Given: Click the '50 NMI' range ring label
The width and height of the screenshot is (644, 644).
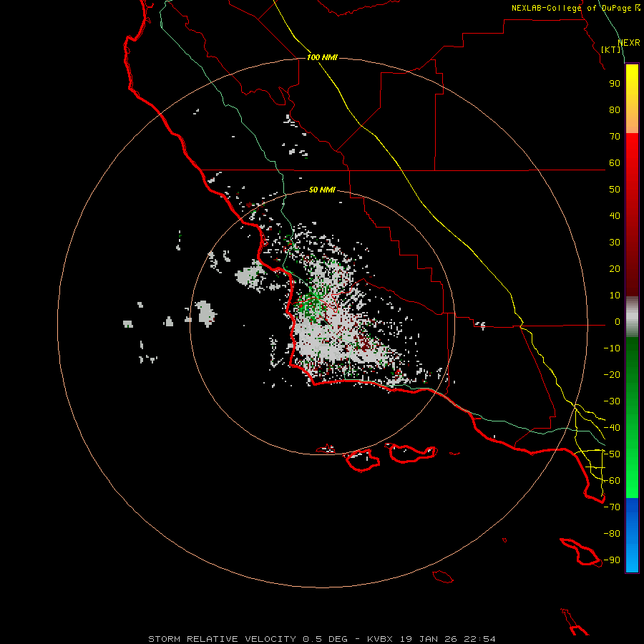Looking at the screenshot, I should [322, 190].
